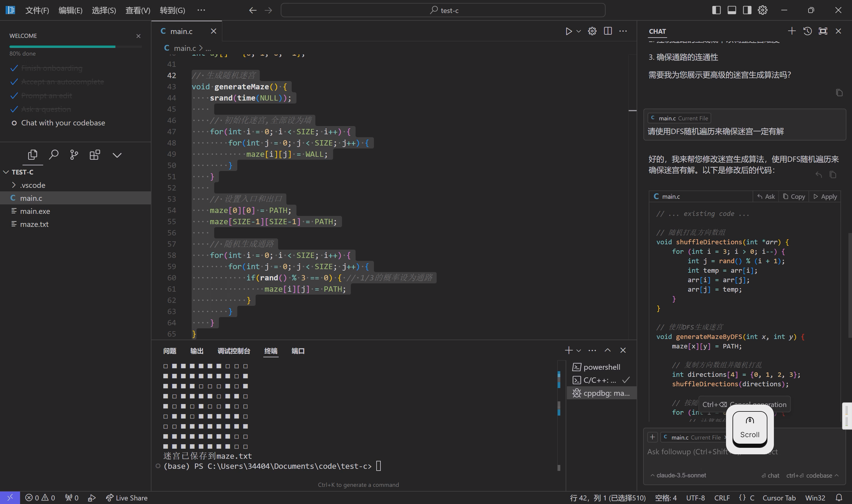Toggle the Finish onboarding checkmark

[14, 68]
